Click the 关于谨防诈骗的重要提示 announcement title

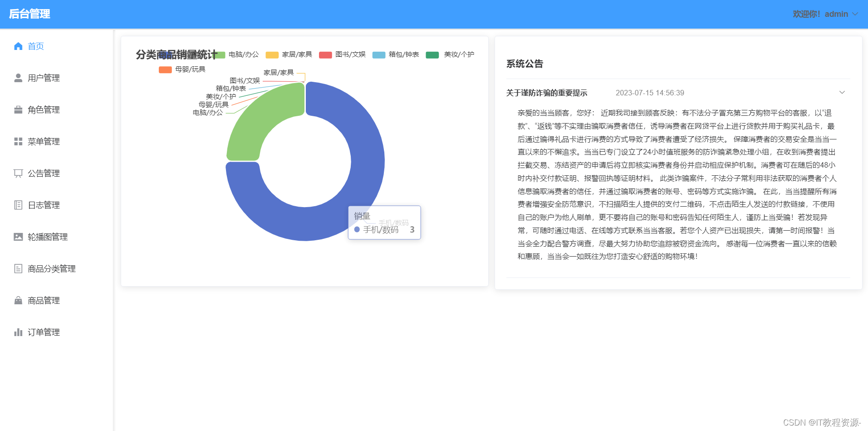pos(546,93)
